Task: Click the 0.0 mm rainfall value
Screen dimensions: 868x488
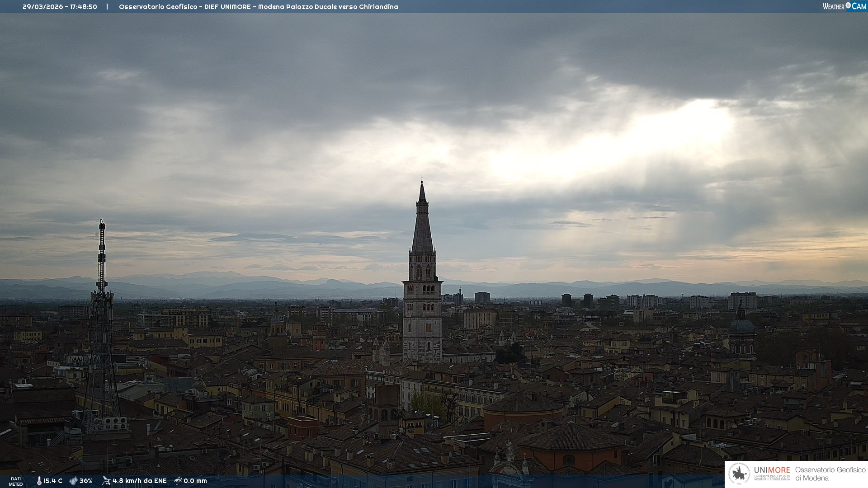Action: click(x=195, y=481)
